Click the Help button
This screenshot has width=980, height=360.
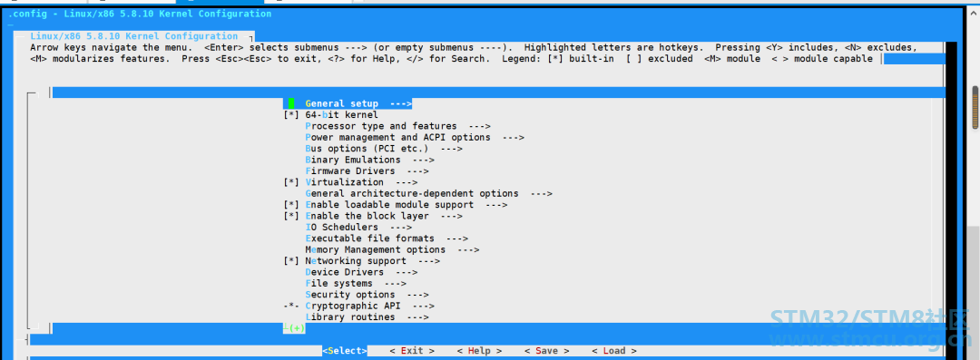point(479,351)
